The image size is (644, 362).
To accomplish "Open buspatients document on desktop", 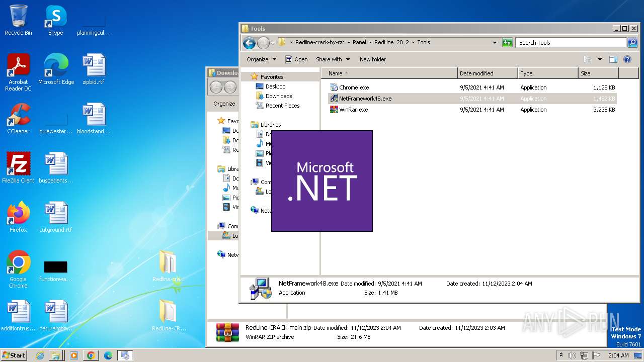I will pyautogui.click(x=56, y=168).
